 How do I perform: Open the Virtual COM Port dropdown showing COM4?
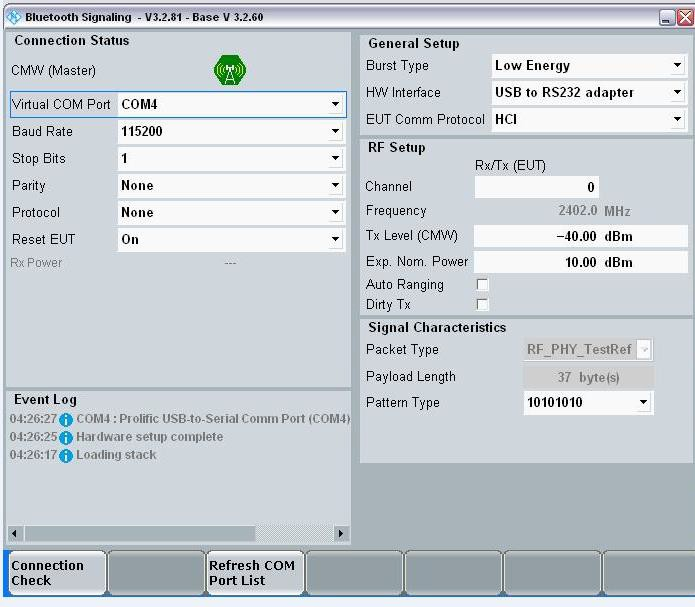click(x=231, y=105)
